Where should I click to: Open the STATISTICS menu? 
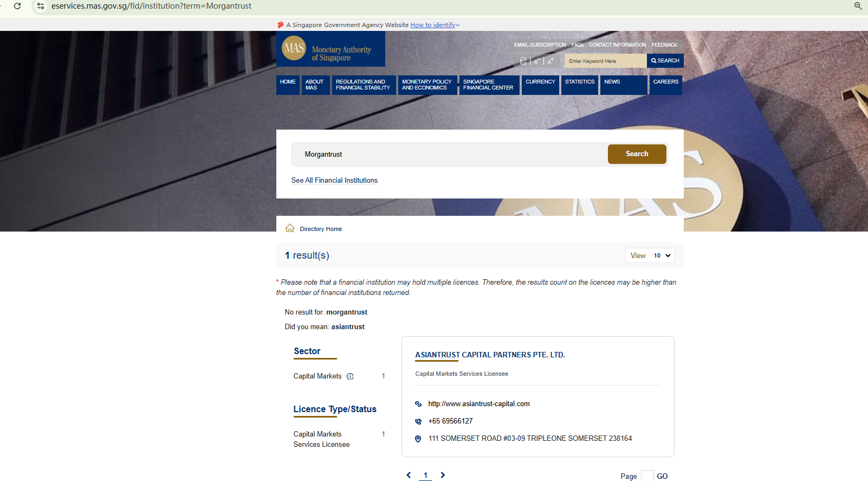point(580,85)
